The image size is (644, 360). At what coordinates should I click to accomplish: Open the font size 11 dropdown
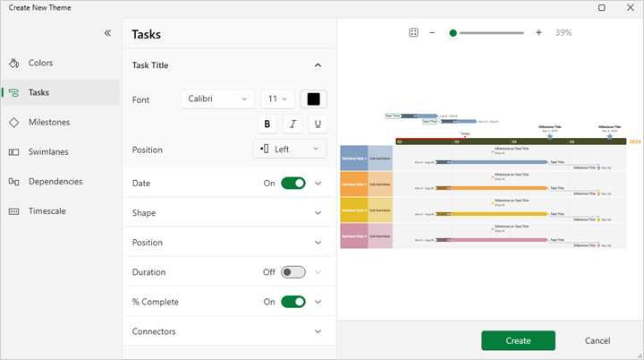276,99
